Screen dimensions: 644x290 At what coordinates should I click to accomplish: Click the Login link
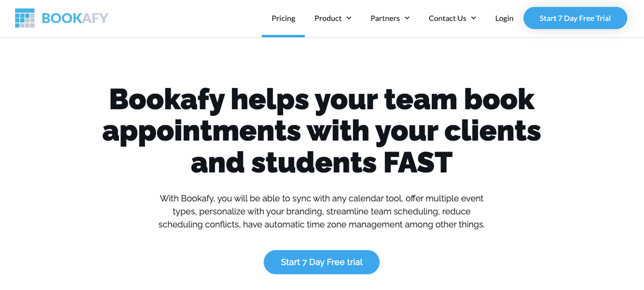(x=504, y=18)
